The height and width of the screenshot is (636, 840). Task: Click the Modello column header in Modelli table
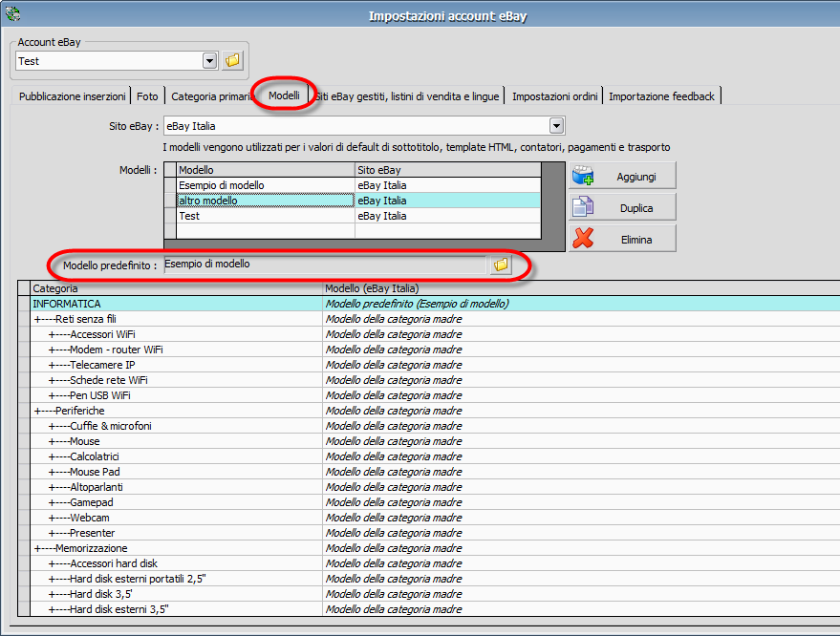265,170
